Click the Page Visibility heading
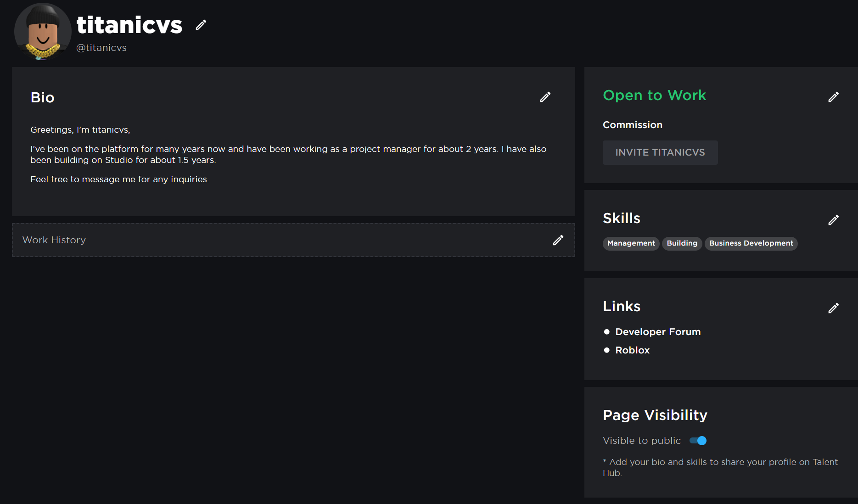 (x=655, y=414)
